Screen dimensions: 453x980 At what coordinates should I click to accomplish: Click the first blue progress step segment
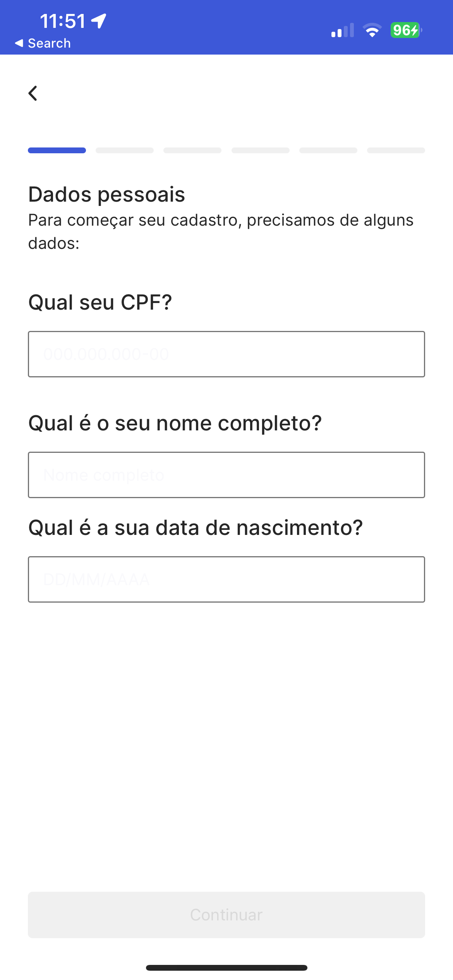tap(57, 150)
